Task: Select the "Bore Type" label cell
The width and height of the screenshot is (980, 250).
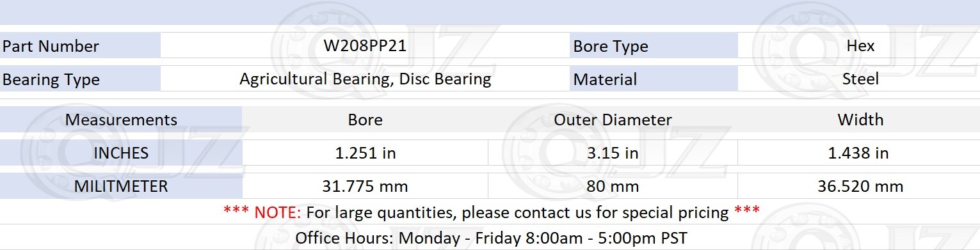Action: coord(654,46)
